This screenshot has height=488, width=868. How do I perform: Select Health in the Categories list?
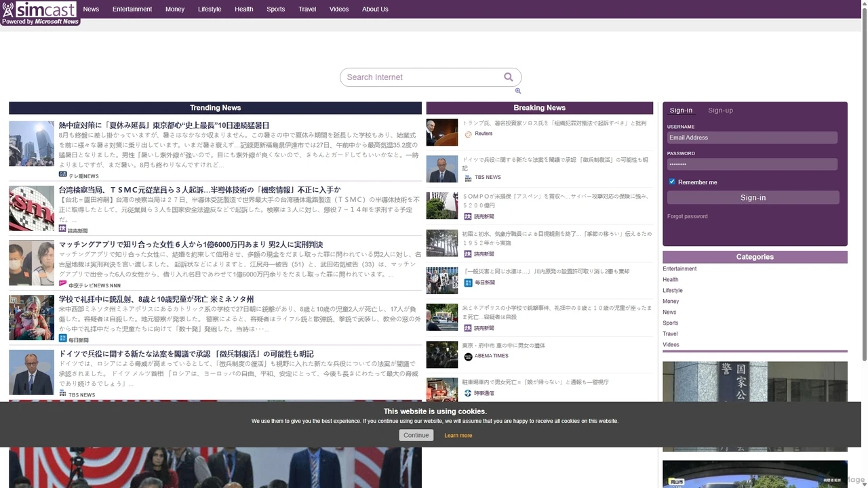(x=671, y=280)
